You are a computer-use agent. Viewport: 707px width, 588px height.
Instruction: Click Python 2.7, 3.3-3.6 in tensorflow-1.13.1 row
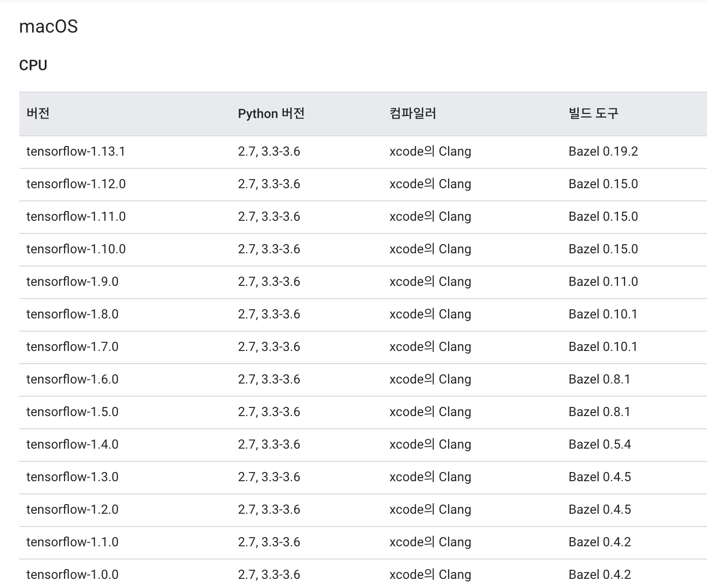click(269, 152)
